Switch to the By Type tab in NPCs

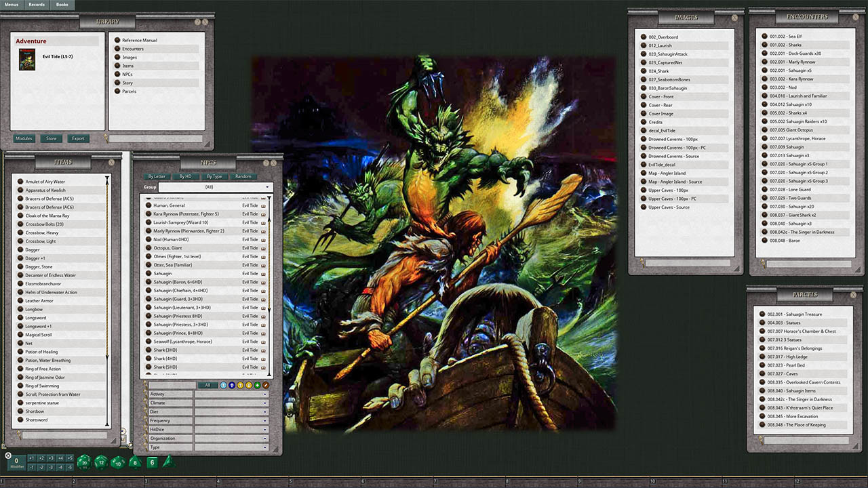coord(214,176)
